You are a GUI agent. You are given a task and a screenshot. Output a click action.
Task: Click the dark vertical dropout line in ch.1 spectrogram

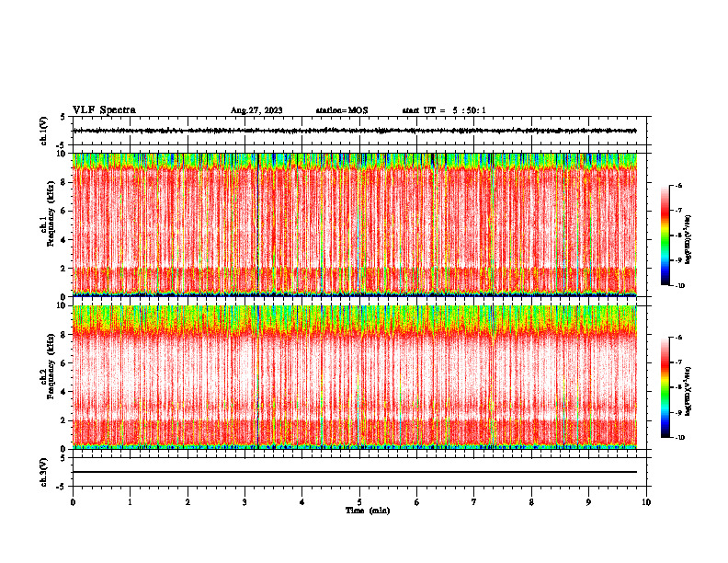[x=257, y=224]
